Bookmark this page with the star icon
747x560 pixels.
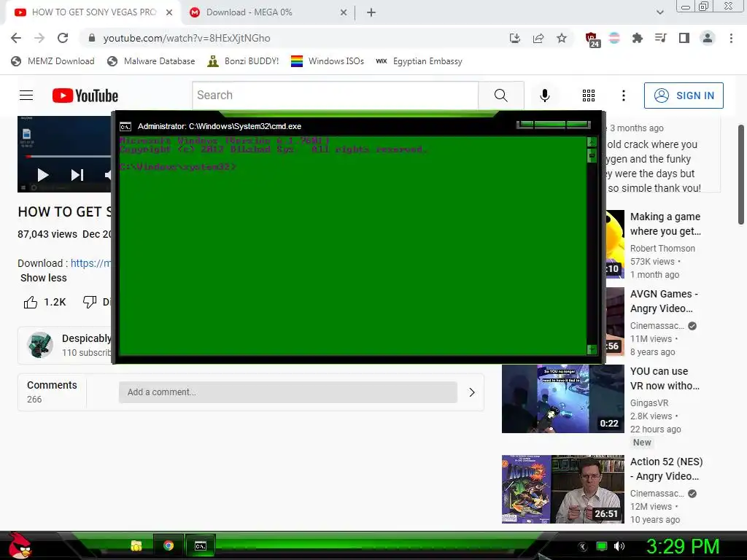point(562,38)
